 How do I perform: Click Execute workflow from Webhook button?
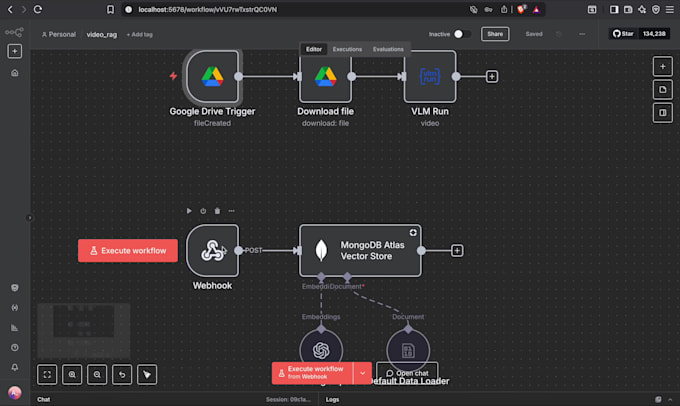tap(313, 373)
